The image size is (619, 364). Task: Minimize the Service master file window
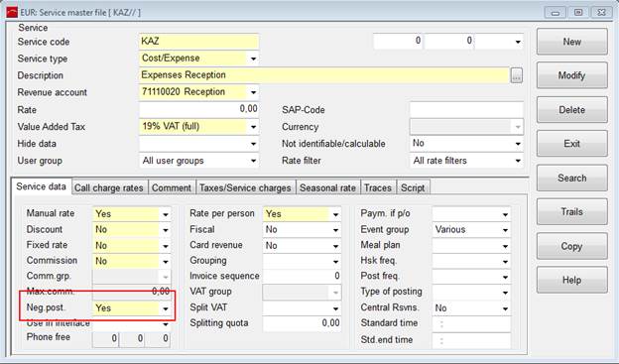pyautogui.click(x=556, y=13)
